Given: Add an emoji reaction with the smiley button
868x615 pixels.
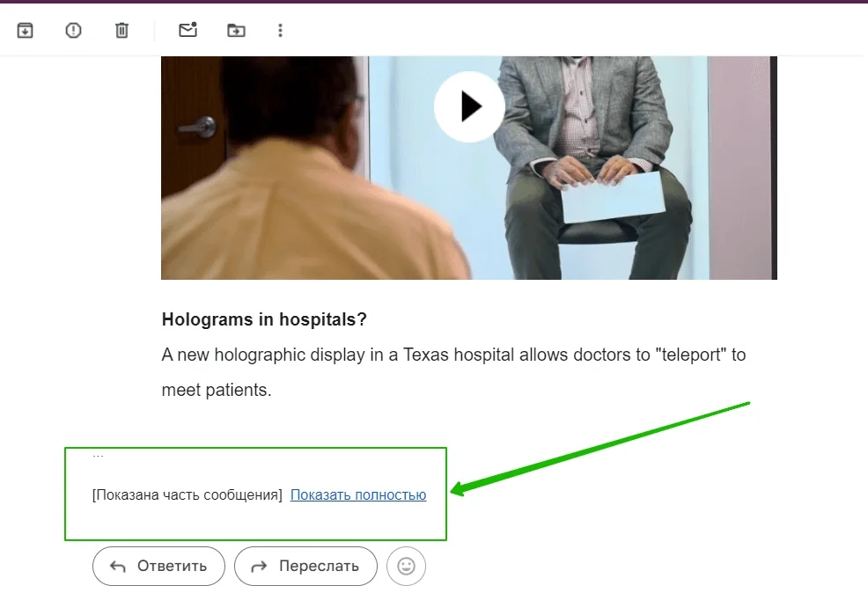Looking at the screenshot, I should pos(407,567).
